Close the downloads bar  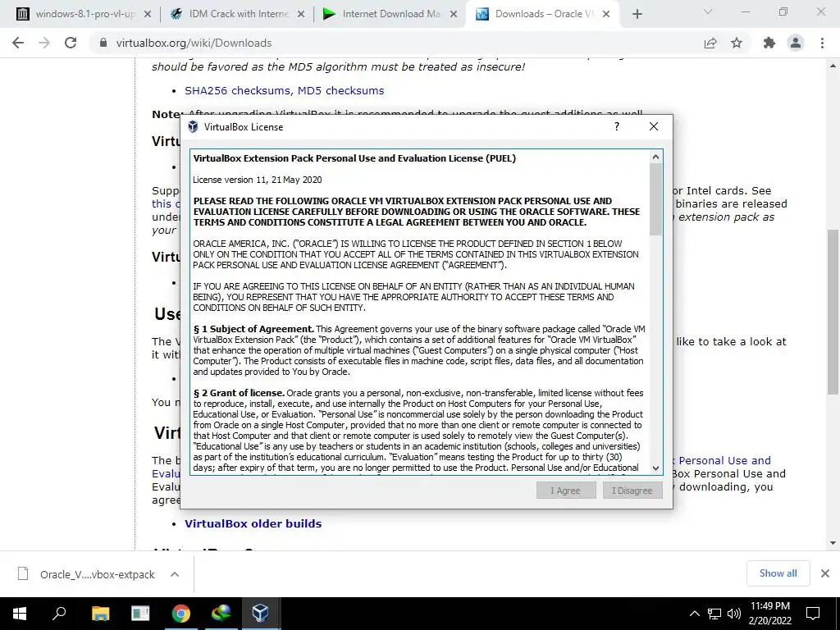[x=825, y=573]
